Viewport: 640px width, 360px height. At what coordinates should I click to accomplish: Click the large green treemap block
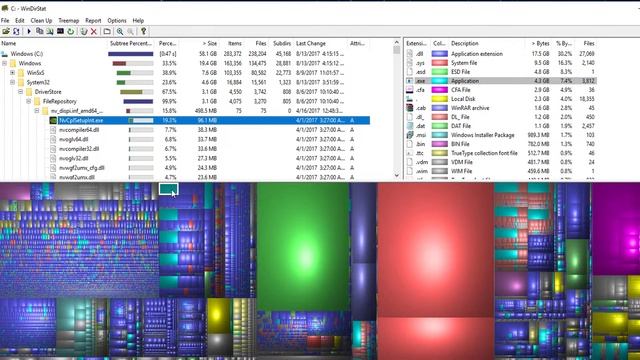(x=303, y=247)
